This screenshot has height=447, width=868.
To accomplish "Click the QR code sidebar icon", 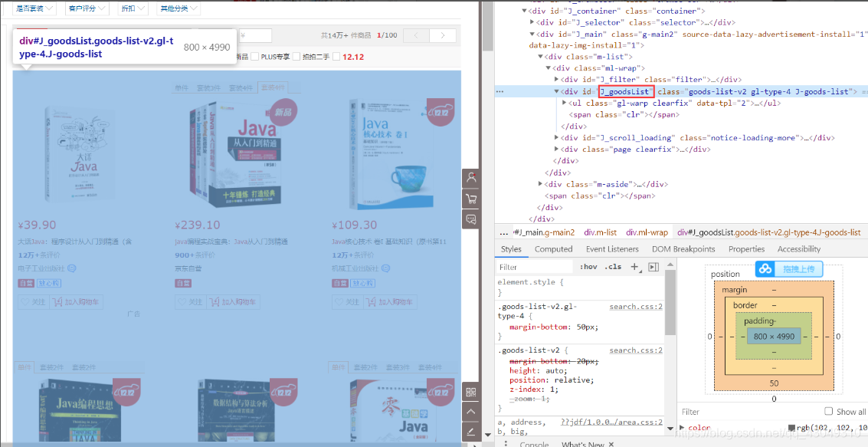I will [471, 392].
